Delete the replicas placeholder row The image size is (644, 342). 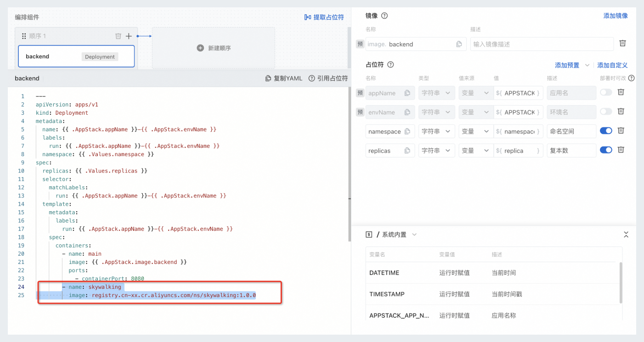(621, 150)
